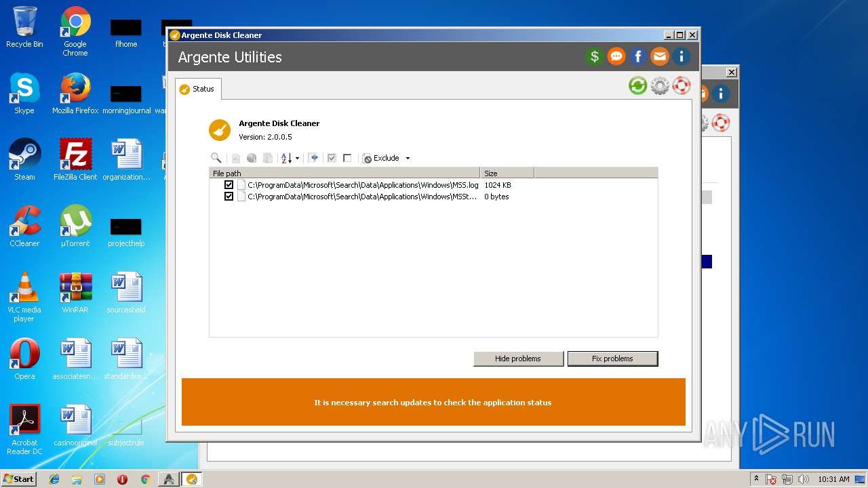Click the Argente Disk Cleaner broom logo
The image size is (868, 488).
[220, 129]
